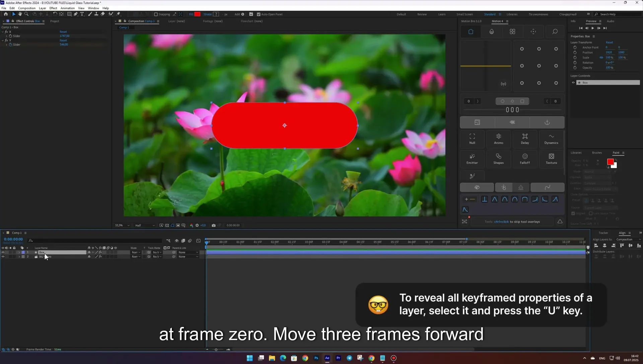
Task: Open the Motion panel search icon
Action: pos(555,31)
